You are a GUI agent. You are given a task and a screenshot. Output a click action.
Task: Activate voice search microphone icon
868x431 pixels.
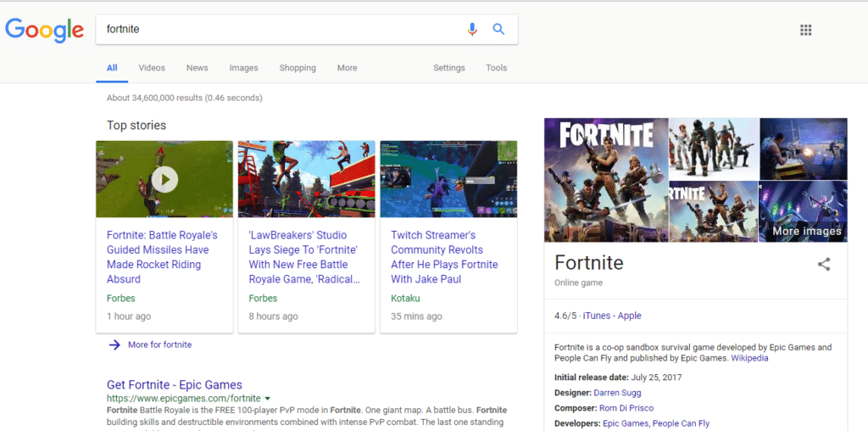click(x=471, y=30)
